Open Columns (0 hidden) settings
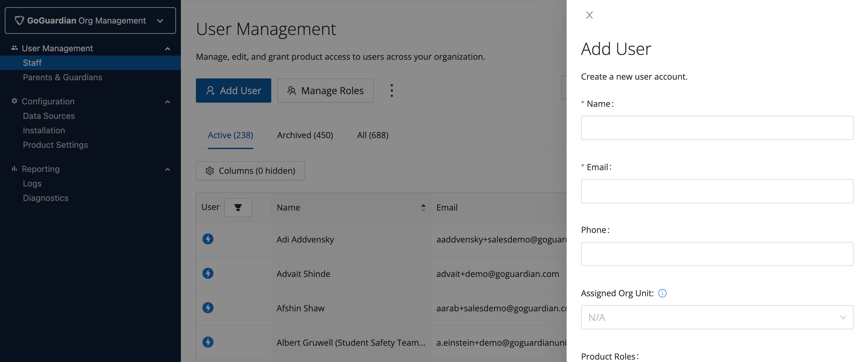Viewport: 868px width, 362px height. click(250, 171)
